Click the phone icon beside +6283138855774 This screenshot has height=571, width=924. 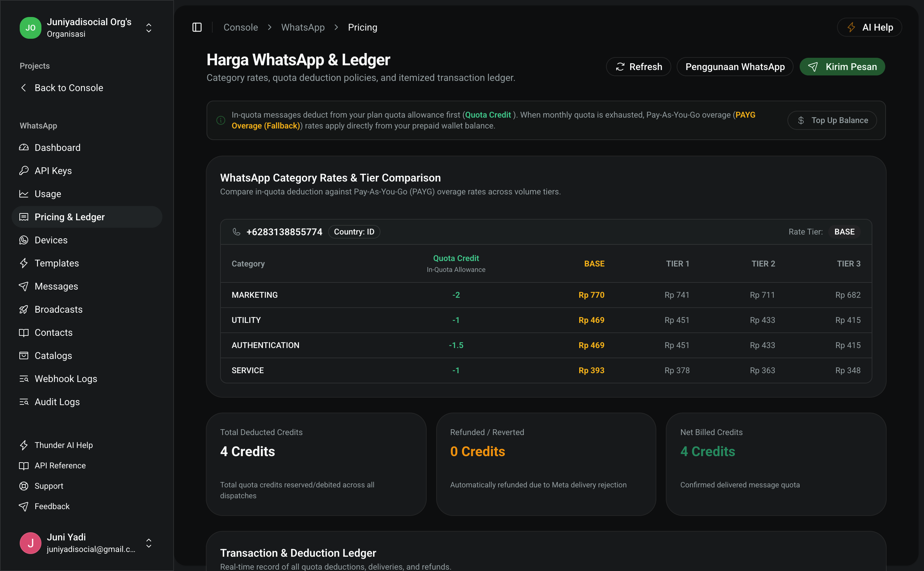[x=236, y=232]
